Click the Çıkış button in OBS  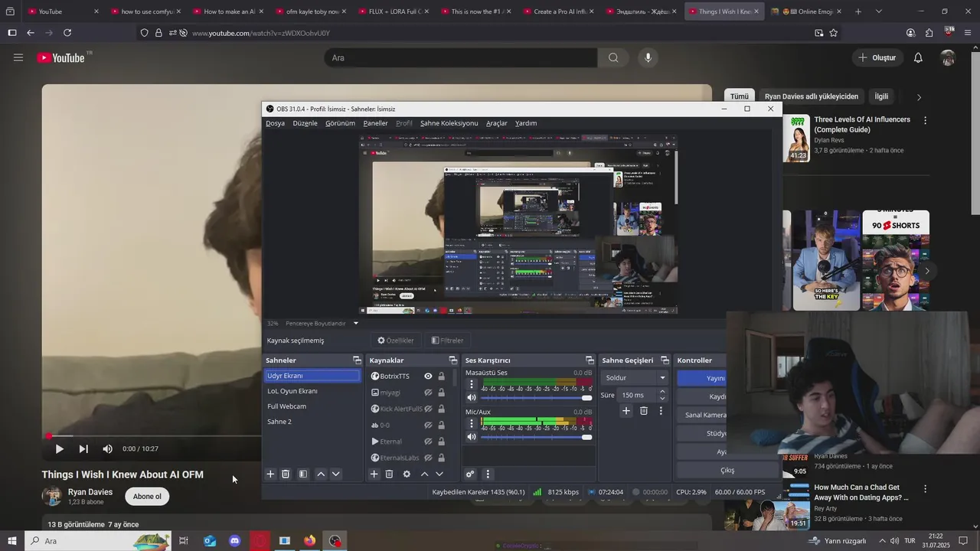(727, 471)
